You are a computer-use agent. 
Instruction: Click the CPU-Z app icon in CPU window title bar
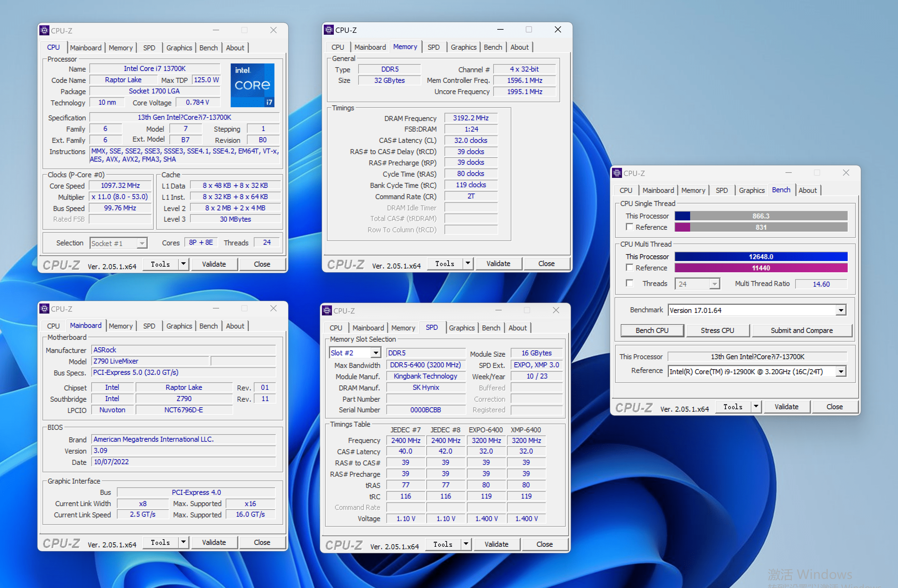coord(44,30)
